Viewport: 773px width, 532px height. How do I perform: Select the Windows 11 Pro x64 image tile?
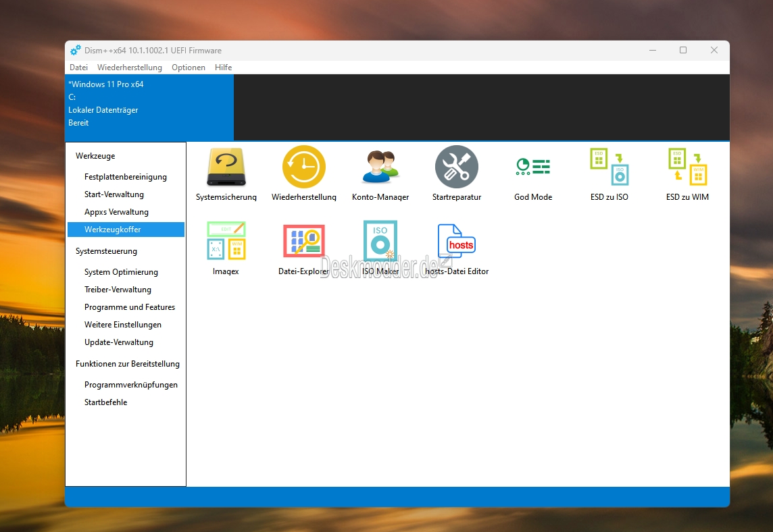pyautogui.click(x=149, y=107)
